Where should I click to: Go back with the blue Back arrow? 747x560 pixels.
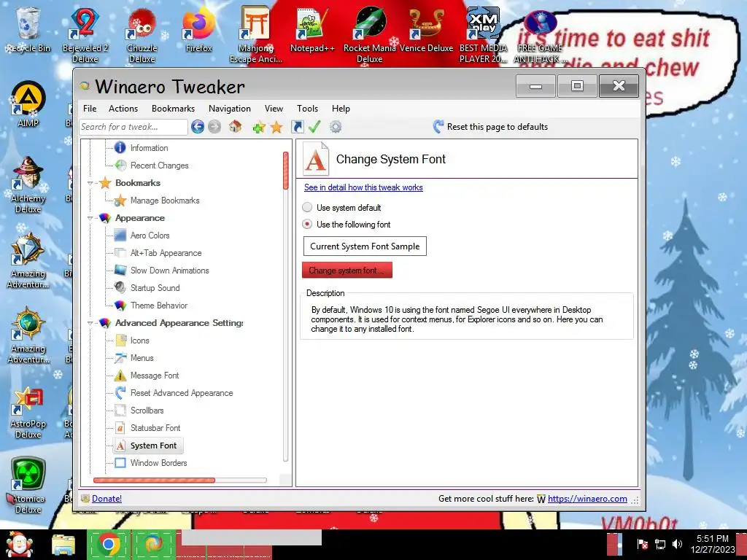point(197,127)
